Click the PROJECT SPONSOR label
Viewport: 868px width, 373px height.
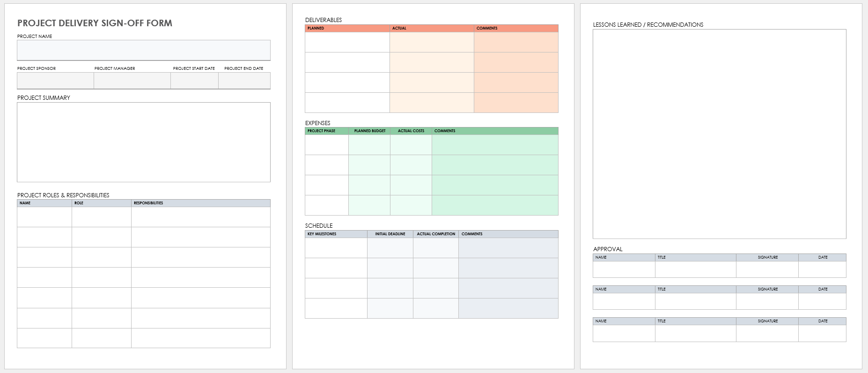pos(37,68)
